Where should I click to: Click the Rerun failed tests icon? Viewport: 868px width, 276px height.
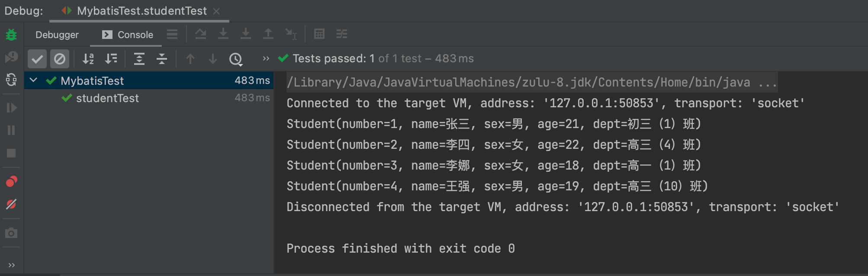(x=11, y=57)
